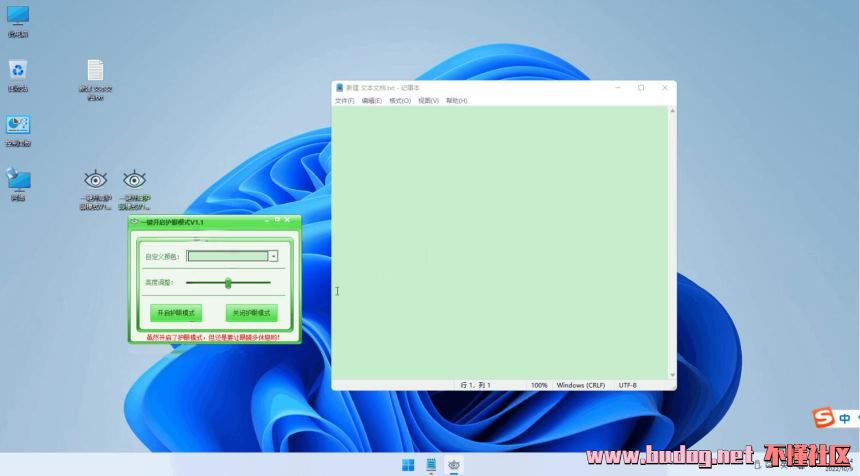
Task: Select the right eye-protection app desktop shortcut
Action: click(134, 189)
